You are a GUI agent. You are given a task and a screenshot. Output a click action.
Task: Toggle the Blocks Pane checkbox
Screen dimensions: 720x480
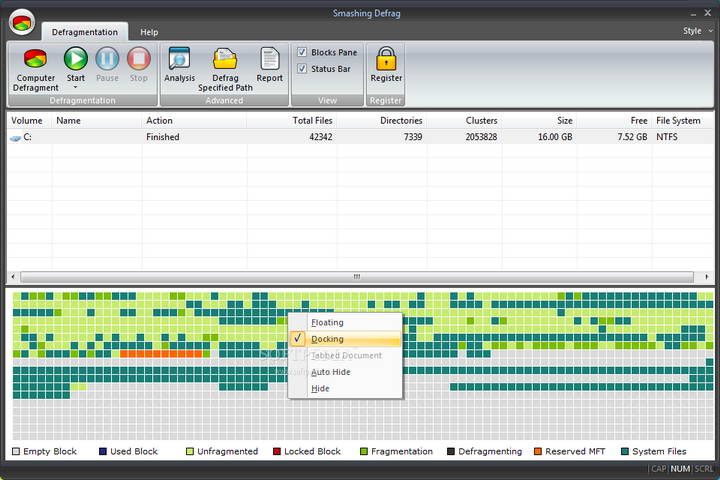click(302, 52)
